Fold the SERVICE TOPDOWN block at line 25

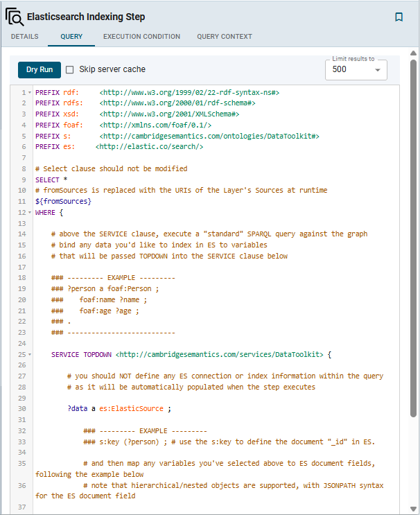point(30,355)
